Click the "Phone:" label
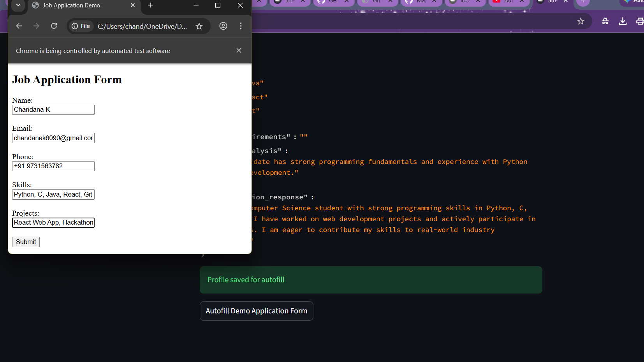644x362 pixels. point(23,157)
